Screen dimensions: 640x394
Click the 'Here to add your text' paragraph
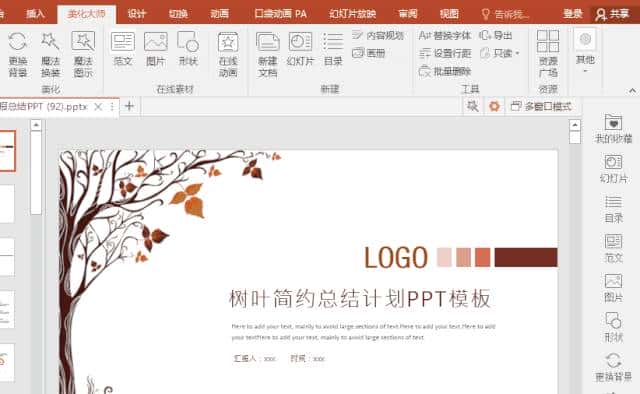[x=363, y=332]
